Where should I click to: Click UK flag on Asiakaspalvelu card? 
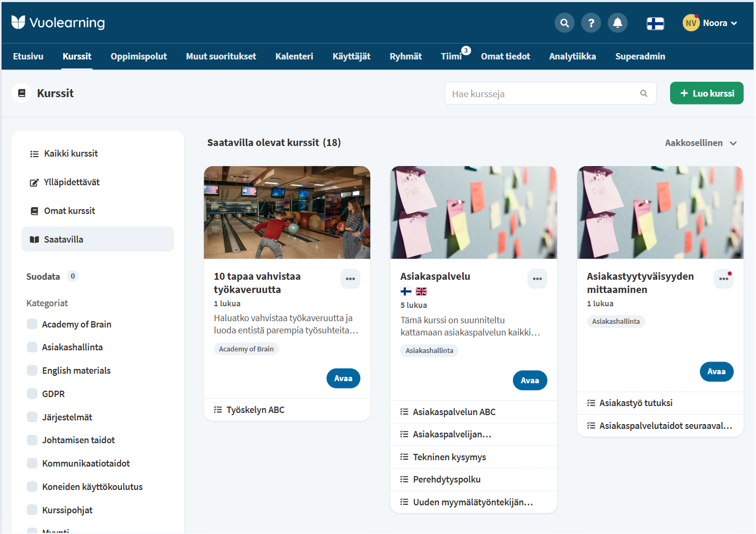[x=421, y=291]
